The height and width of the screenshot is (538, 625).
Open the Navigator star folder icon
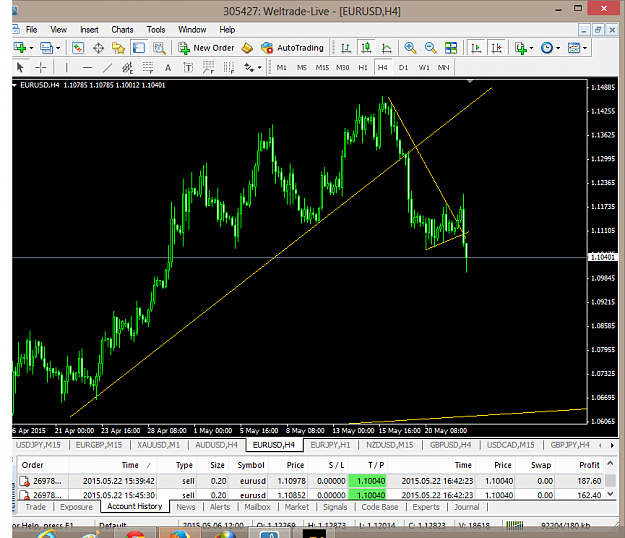point(118,48)
